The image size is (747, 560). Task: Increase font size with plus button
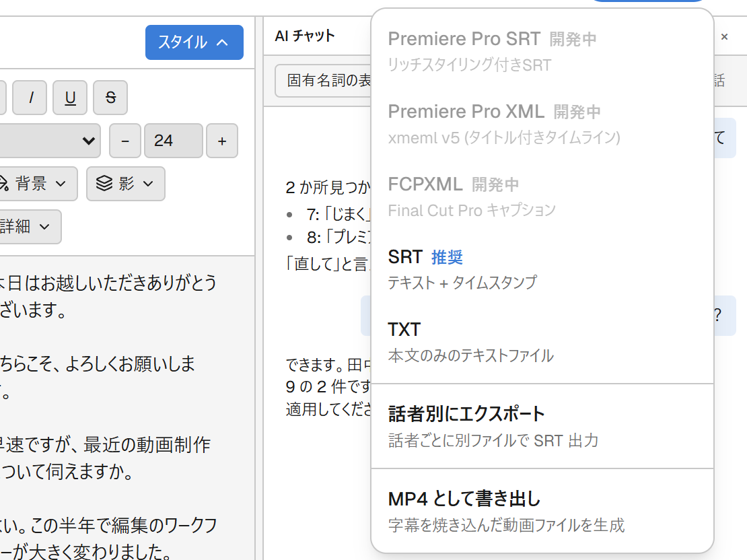point(222,141)
